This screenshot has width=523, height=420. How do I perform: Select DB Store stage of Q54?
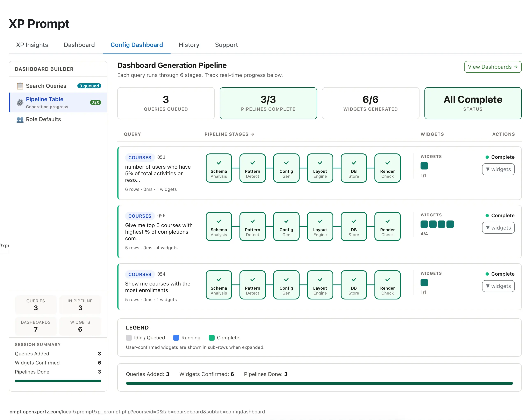pyautogui.click(x=354, y=285)
